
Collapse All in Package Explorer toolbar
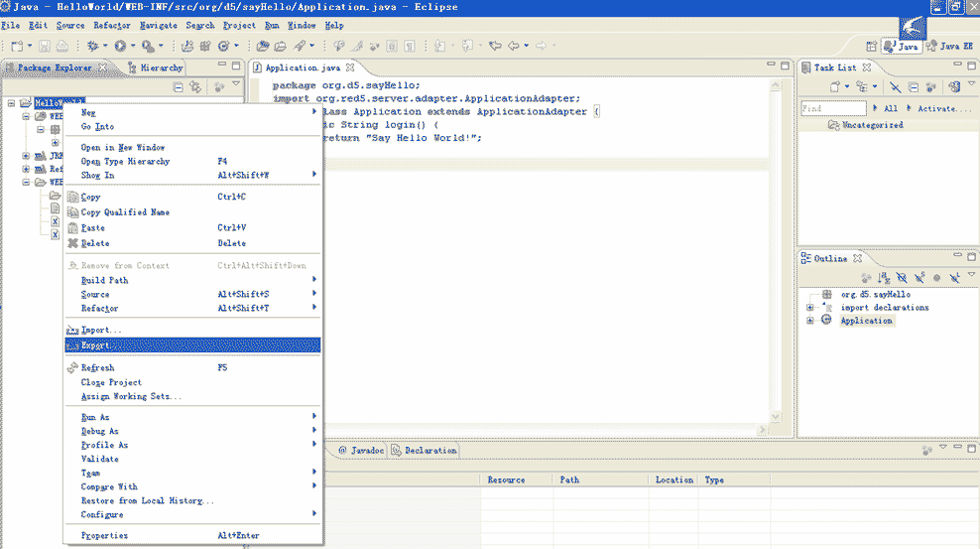click(x=179, y=87)
